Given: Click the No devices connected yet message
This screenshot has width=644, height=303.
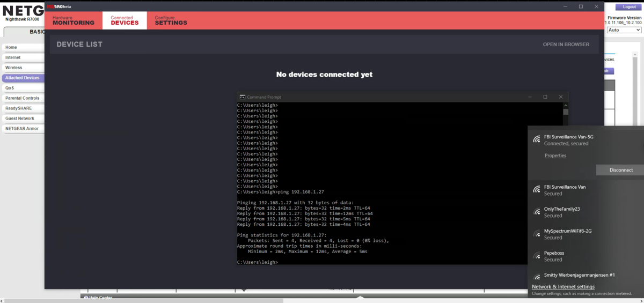Looking at the screenshot, I should [x=324, y=75].
